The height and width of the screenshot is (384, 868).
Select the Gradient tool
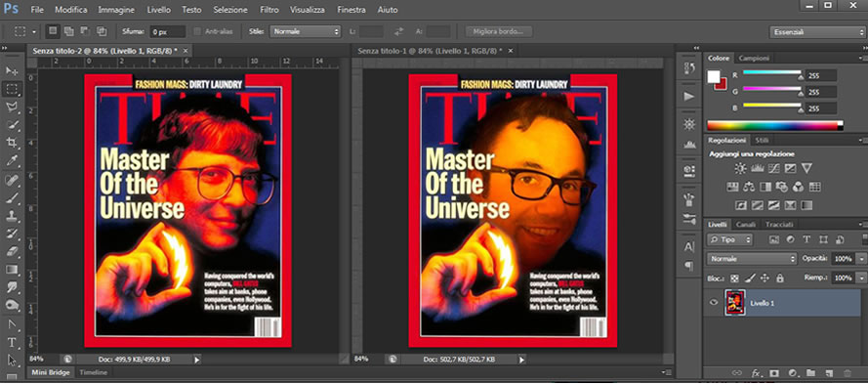tap(12, 270)
